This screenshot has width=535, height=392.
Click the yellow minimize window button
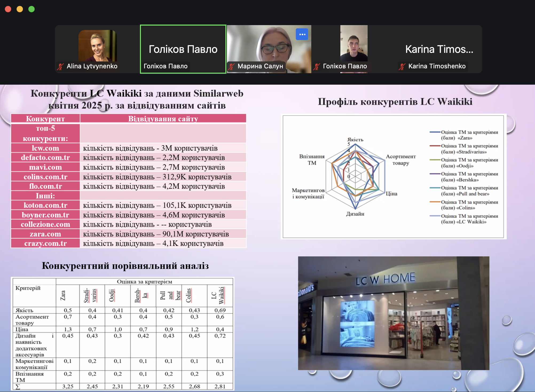pyautogui.click(x=20, y=9)
